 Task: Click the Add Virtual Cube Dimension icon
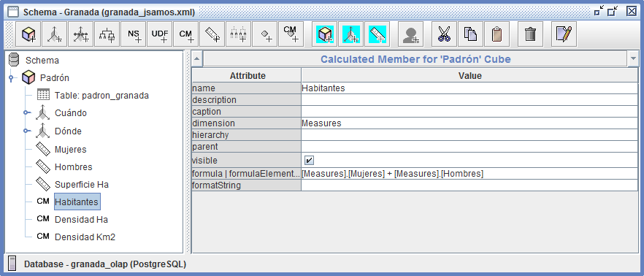(351, 34)
